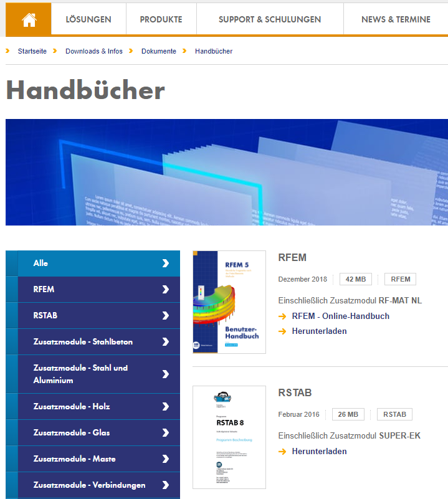Open the RSTAB 8 manual cover thumbnail
Screen dimensions: 448x499
click(x=229, y=437)
